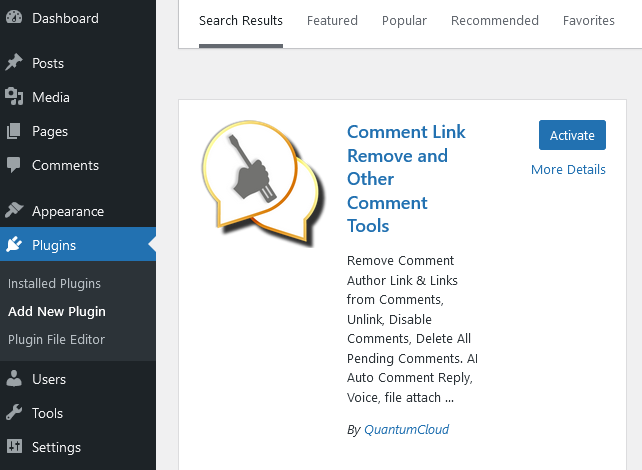Viewport: 642px width, 470px height.
Task: Click the Users person icon
Action: (x=14, y=379)
